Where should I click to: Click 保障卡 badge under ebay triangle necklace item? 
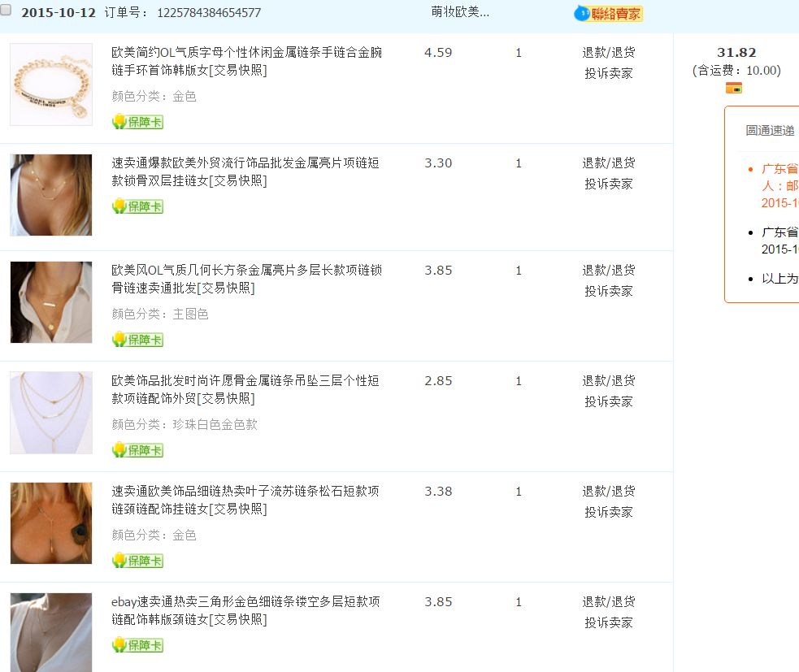click(138, 645)
